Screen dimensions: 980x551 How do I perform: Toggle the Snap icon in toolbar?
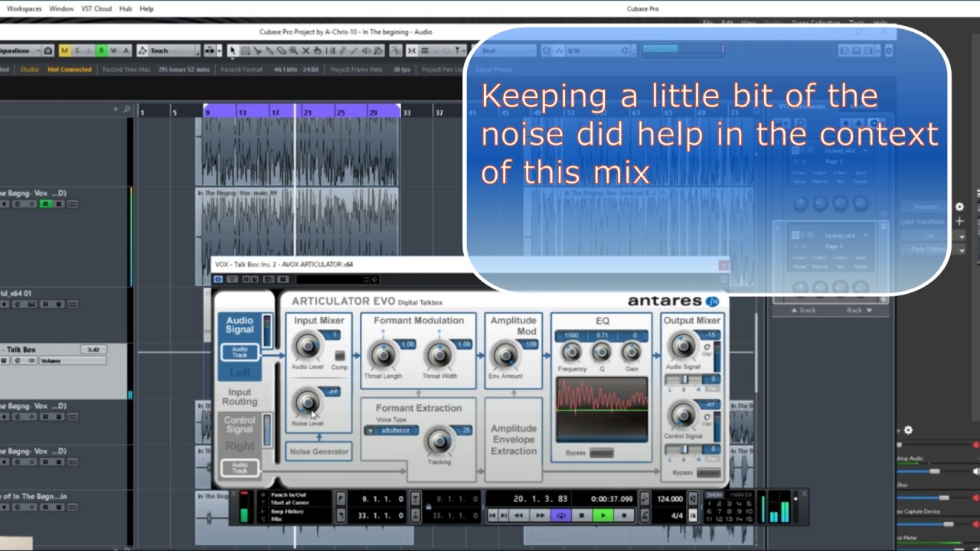(x=412, y=51)
